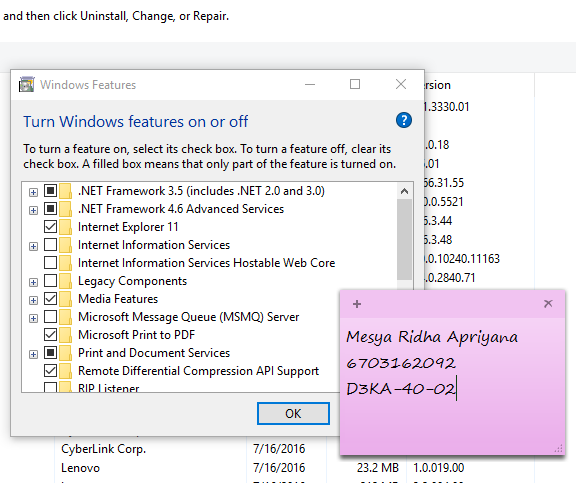576x483 pixels.
Task: Click folder icon beside .NET Framework 4.6 Advanced Services
Action: click(65, 209)
